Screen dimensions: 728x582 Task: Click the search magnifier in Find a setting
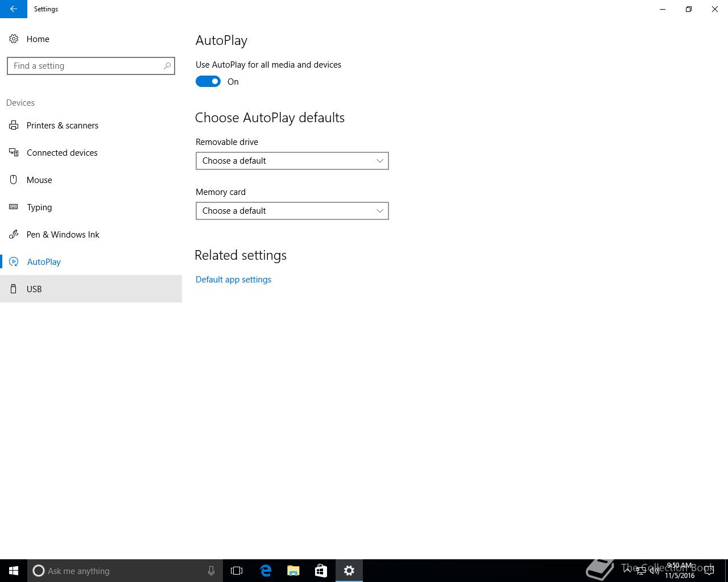[x=167, y=66]
